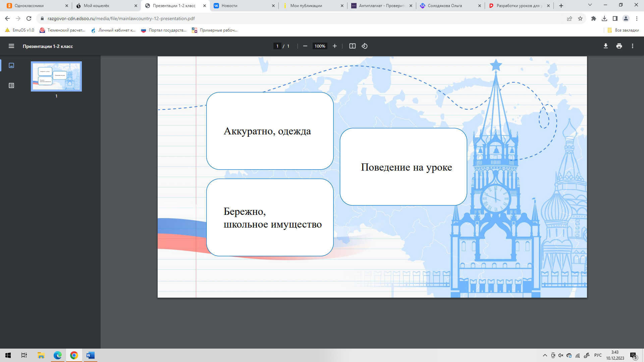Click the page number input field

277,46
